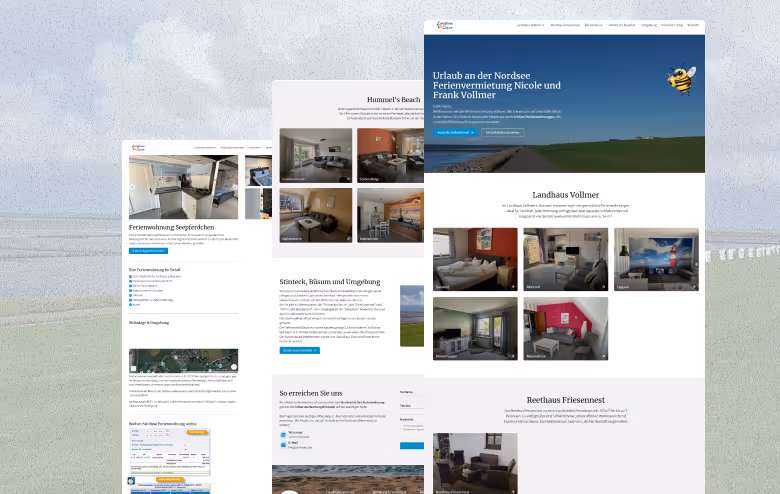Open the Hummel's Beach card with the sunset mural
This screenshot has width=780, height=494.
coord(390,215)
